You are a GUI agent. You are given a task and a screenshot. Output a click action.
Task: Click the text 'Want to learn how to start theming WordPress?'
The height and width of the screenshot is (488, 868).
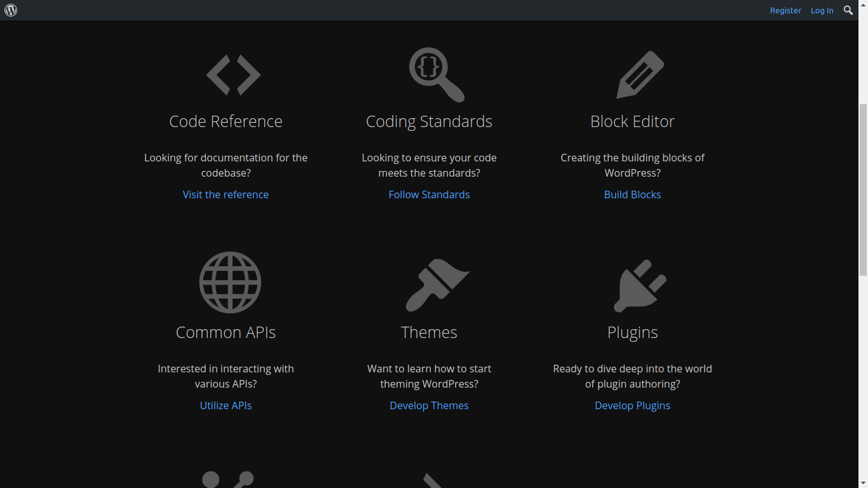[x=429, y=376]
